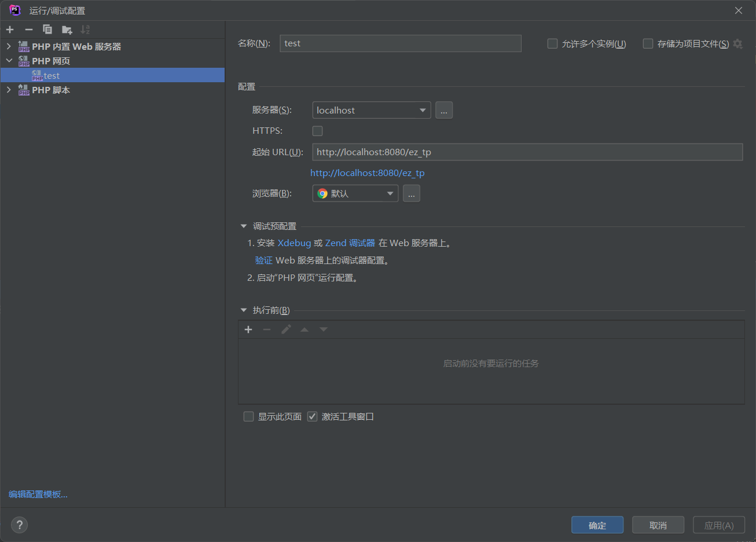Open the 浏览器 默认 dropdown
The height and width of the screenshot is (542, 756).
coord(355,193)
